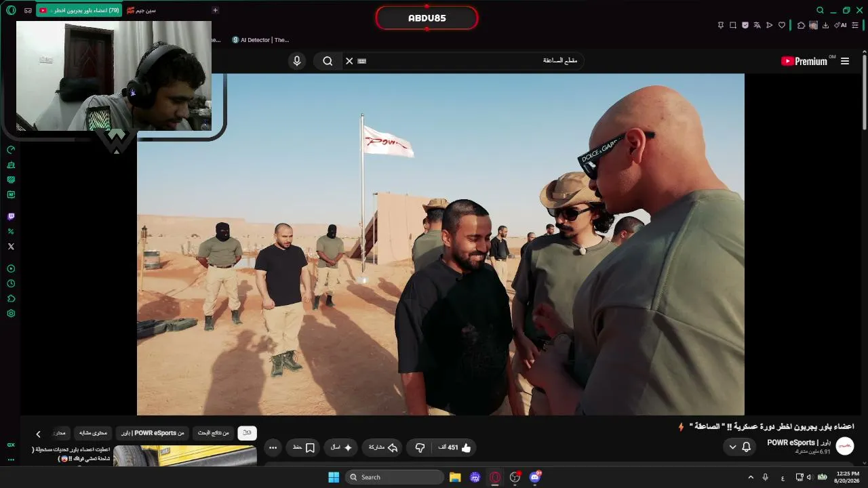Select the الكل filter chip

tap(247, 433)
